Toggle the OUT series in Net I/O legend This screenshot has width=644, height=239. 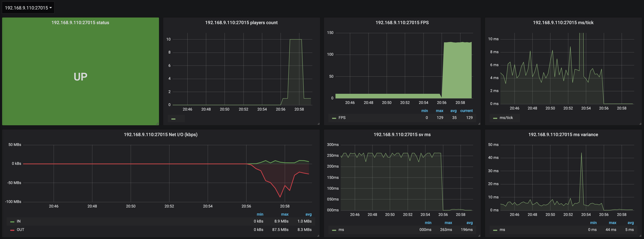(x=20, y=230)
